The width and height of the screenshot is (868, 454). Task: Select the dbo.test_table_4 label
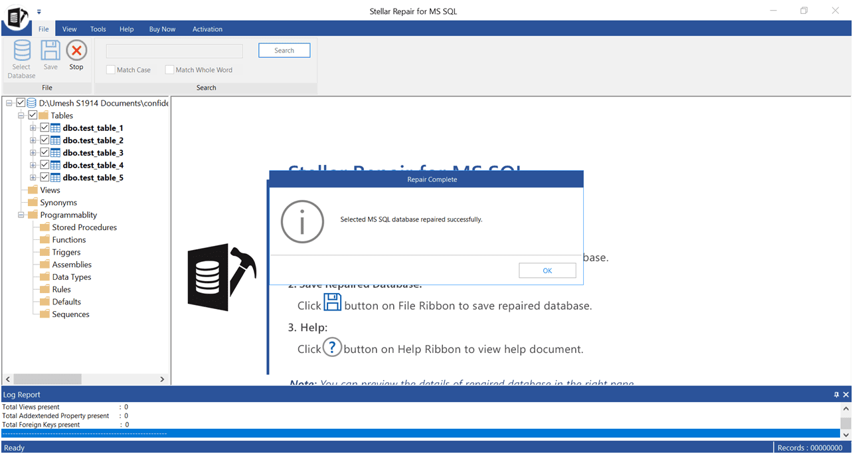click(93, 165)
